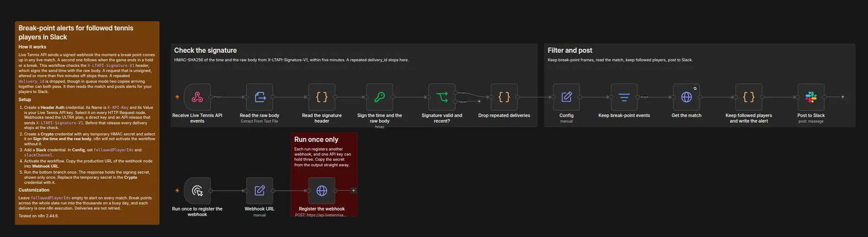Open the Webhook URL edit node icon
868x237 pixels.
click(260, 191)
